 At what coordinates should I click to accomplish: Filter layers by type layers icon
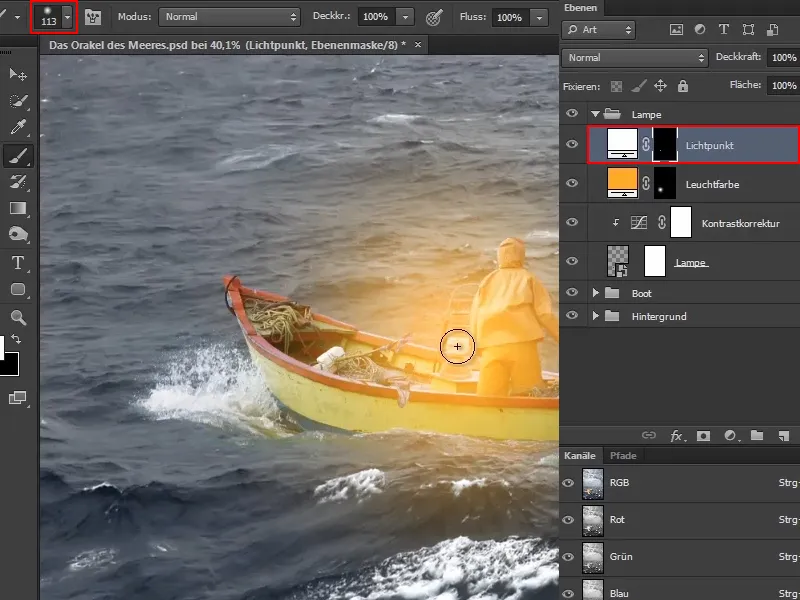[x=723, y=30]
